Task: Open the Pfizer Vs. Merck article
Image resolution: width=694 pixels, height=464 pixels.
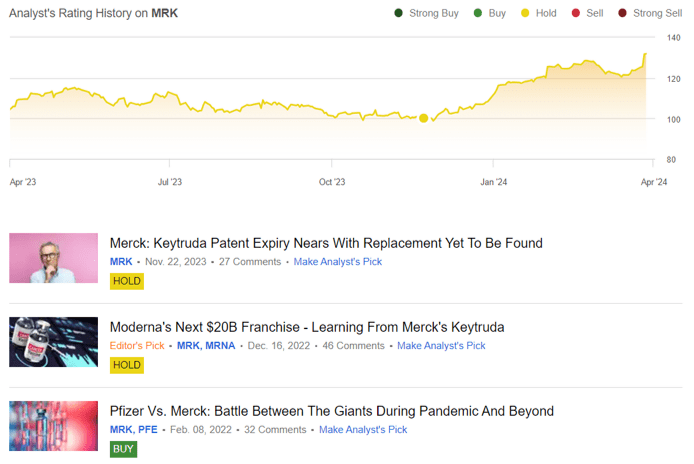Action: (332, 411)
